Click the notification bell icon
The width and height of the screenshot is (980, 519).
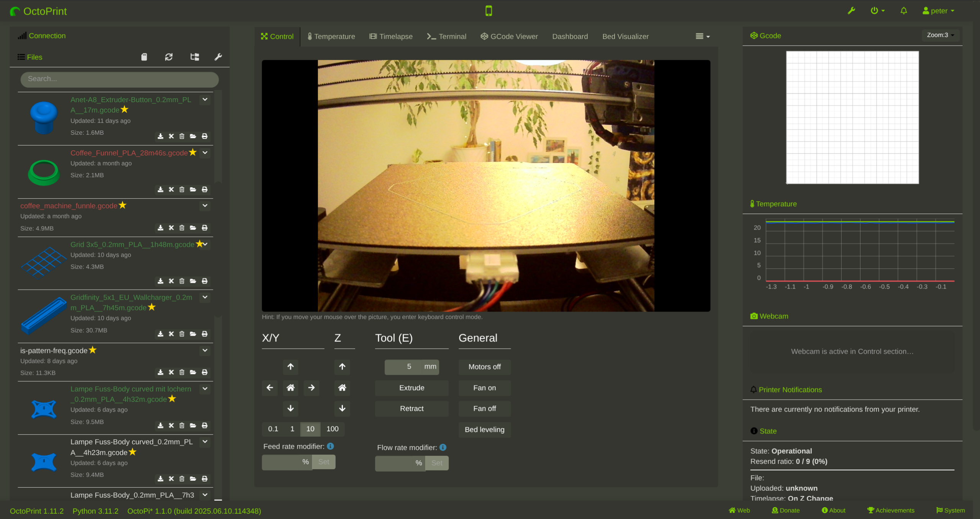coord(903,11)
